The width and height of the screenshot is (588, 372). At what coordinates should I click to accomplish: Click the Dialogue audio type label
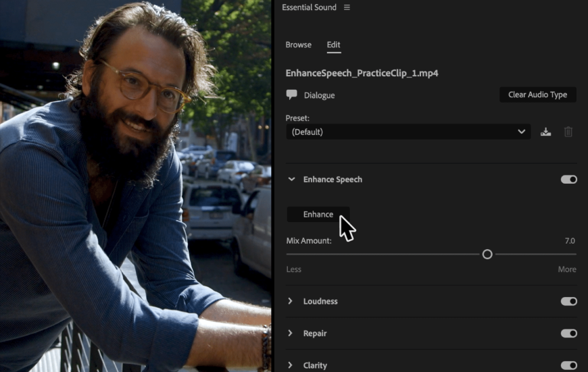pyautogui.click(x=319, y=95)
